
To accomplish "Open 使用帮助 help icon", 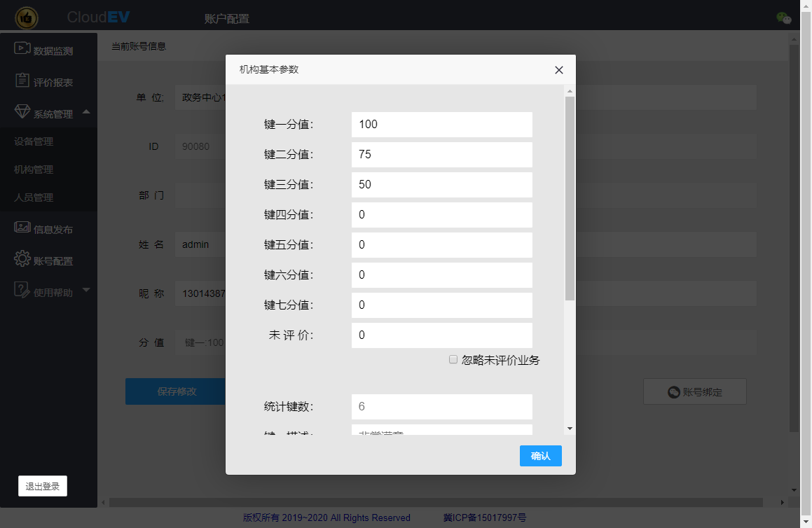I will point(22,290).
